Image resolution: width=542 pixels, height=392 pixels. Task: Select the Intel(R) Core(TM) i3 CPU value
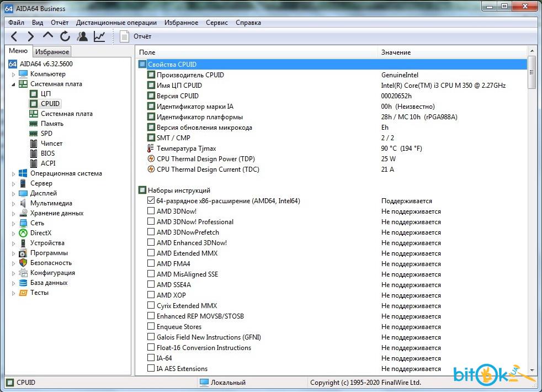tap(443, 86)
